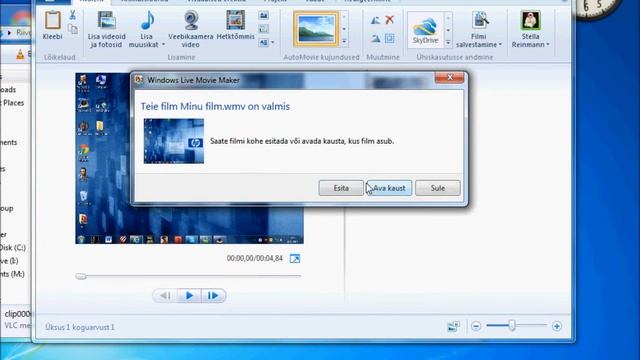Open the Lisa muusikat dropdown arrow
The width and height of the screenshot is (640, 360).
[164, 44]
